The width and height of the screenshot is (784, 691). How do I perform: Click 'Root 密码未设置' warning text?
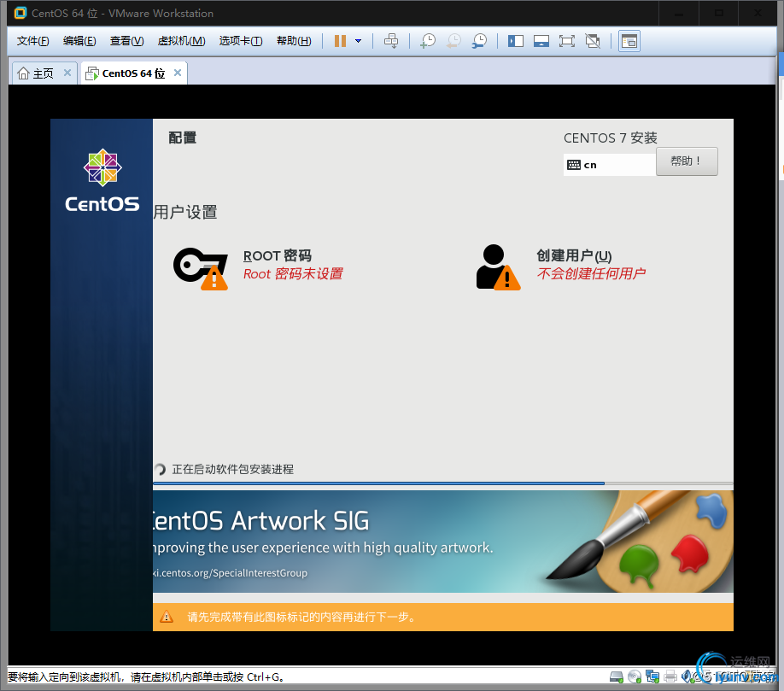pos(293,274)
